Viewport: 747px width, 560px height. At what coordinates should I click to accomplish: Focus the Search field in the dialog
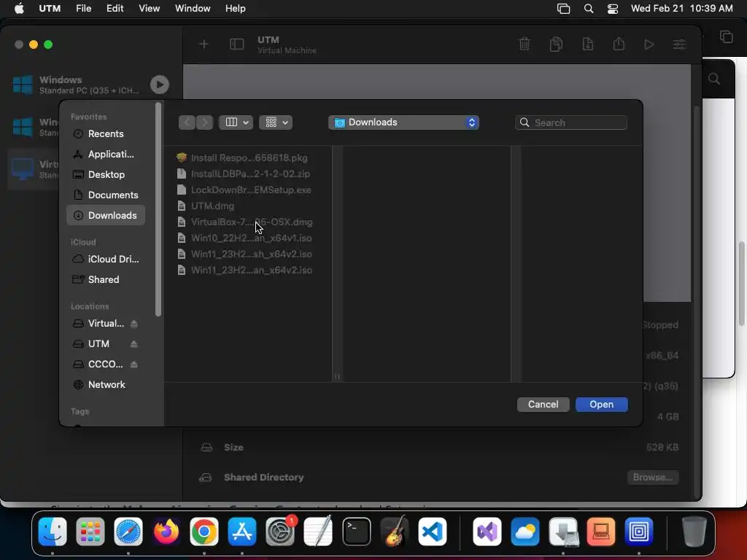tap(570, 122)
